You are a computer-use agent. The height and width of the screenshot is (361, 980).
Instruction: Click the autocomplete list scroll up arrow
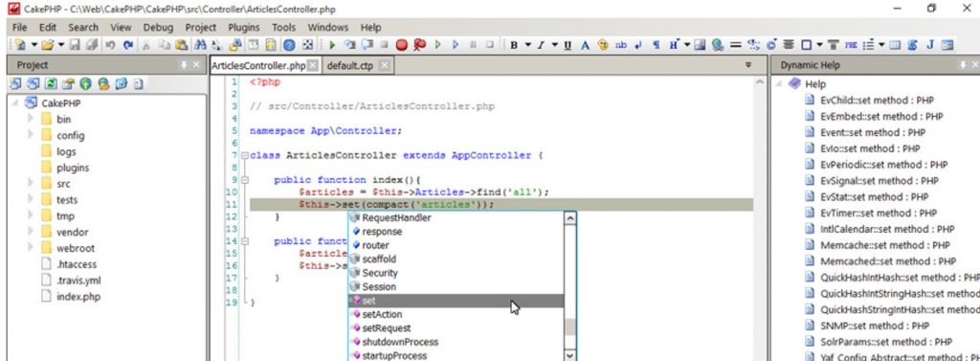569,217
